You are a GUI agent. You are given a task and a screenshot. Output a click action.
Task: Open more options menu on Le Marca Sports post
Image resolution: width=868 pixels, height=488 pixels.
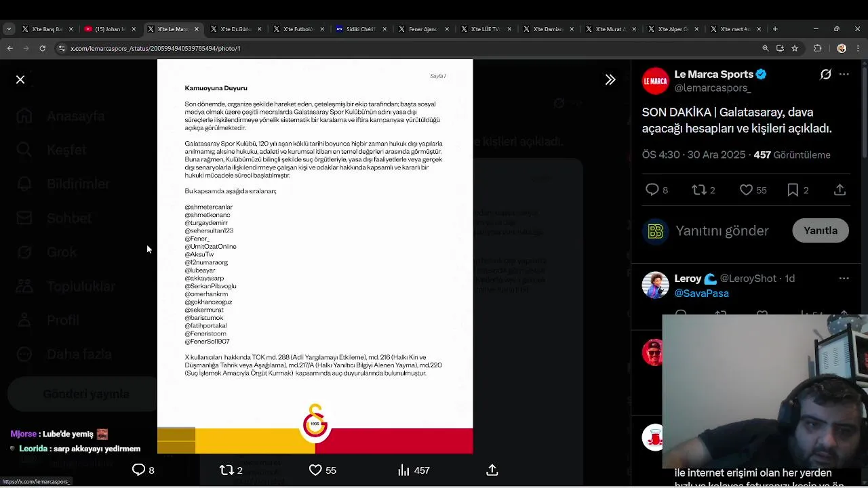844,75
